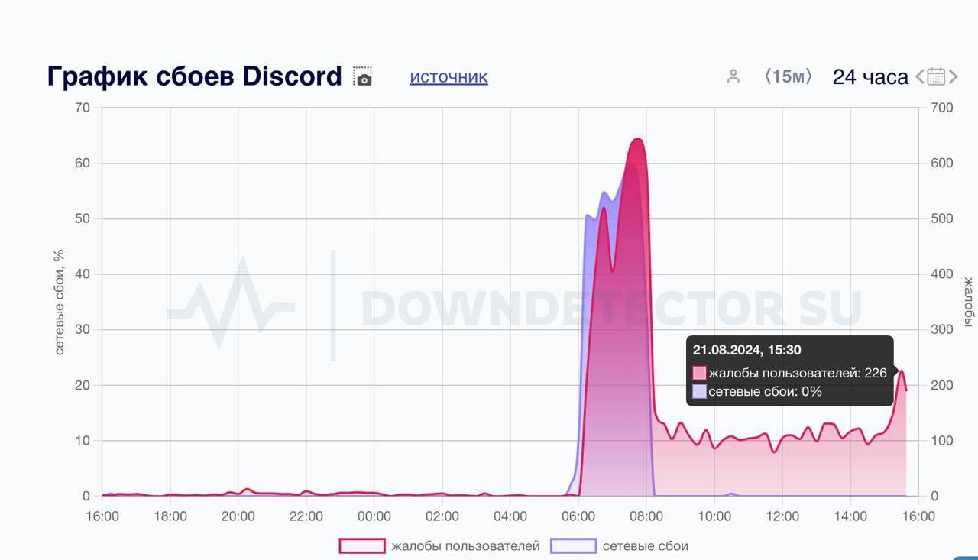978x560 pixels.
Task: Click the right chevron of the 15м selector
Action: coord(809,76)
